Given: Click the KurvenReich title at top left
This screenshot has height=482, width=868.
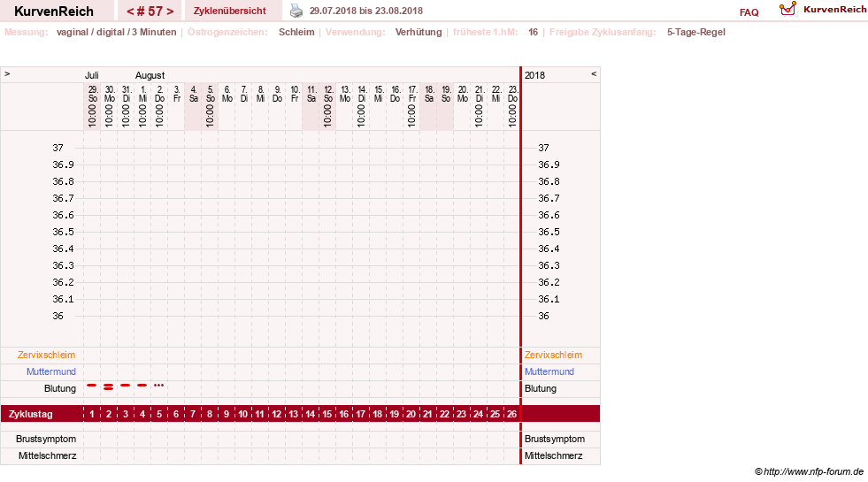Looking at the screenshot, I should 54,11.
